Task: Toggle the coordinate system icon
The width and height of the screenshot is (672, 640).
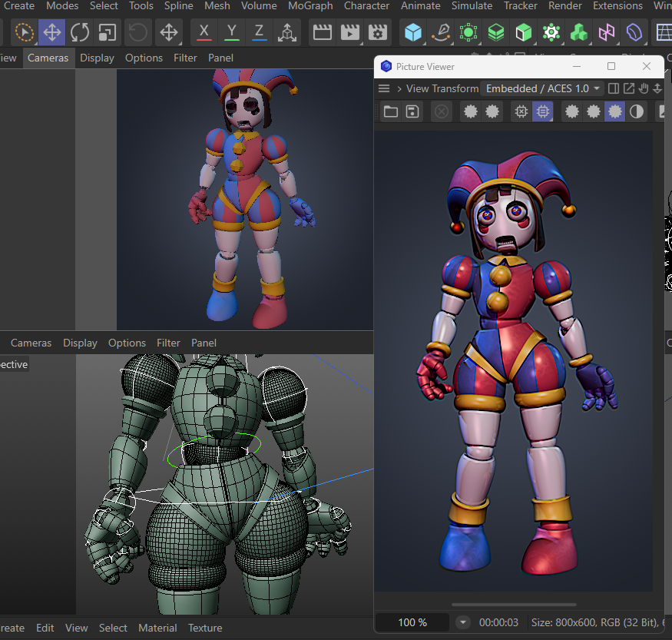Action: coord(287,32)
